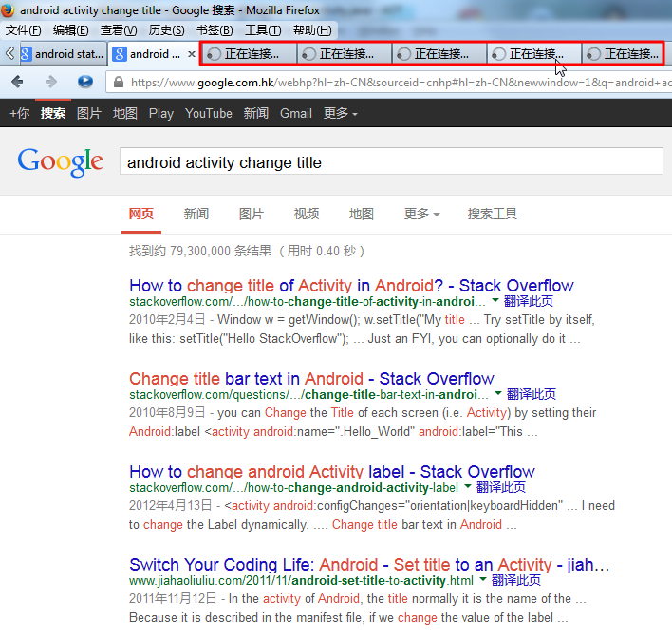Screen dimensions: 672x639
Task: Open the 历史(S) menu
Action: coord(166,30)
